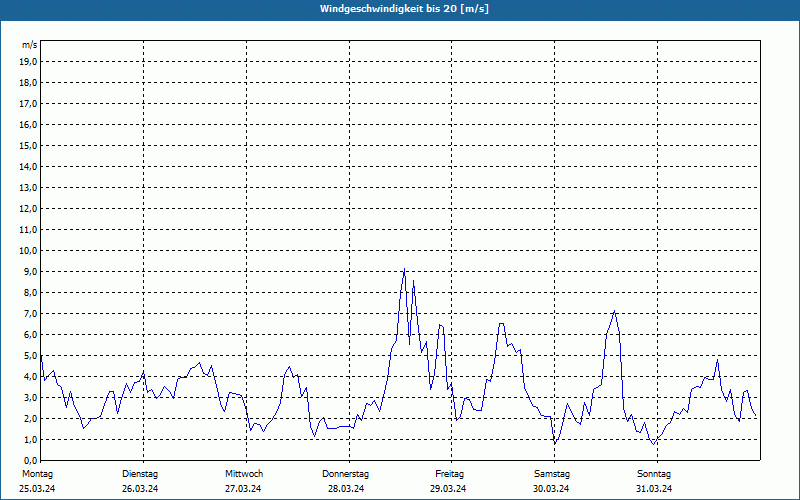Click the '3,0' axis value
The height and width of the screenshot is (500, 800).
point(30,397)
